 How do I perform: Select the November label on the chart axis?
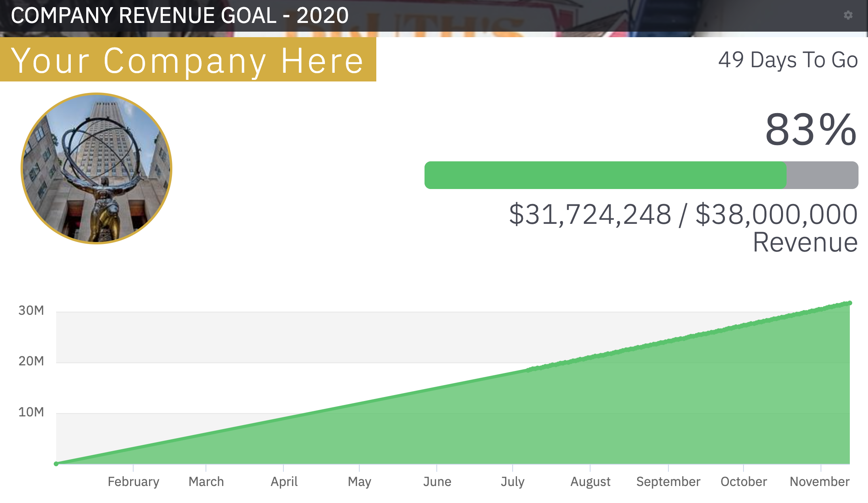(x=819, y=482)
